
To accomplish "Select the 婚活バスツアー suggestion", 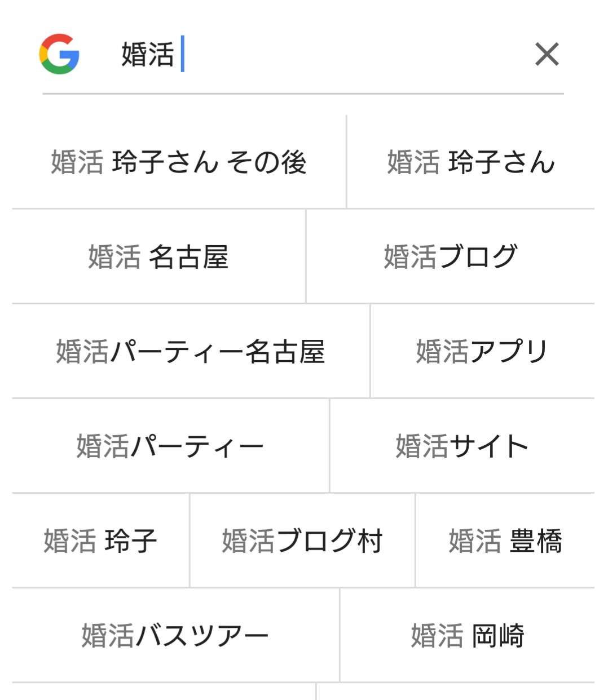I will pyautogui.click(x=175, y=636).
